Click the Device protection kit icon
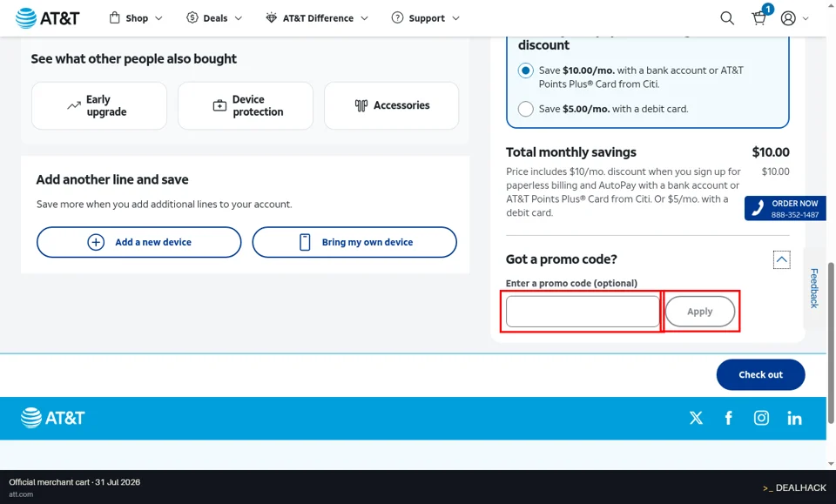Viewport: 836px width, 504px height. (x=219, y=105)
